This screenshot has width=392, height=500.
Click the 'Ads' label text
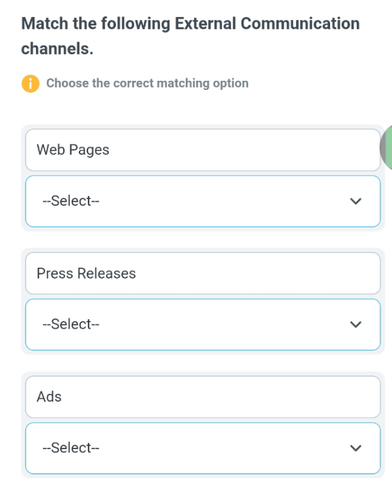pyautogui.click(x=49, y=397)
